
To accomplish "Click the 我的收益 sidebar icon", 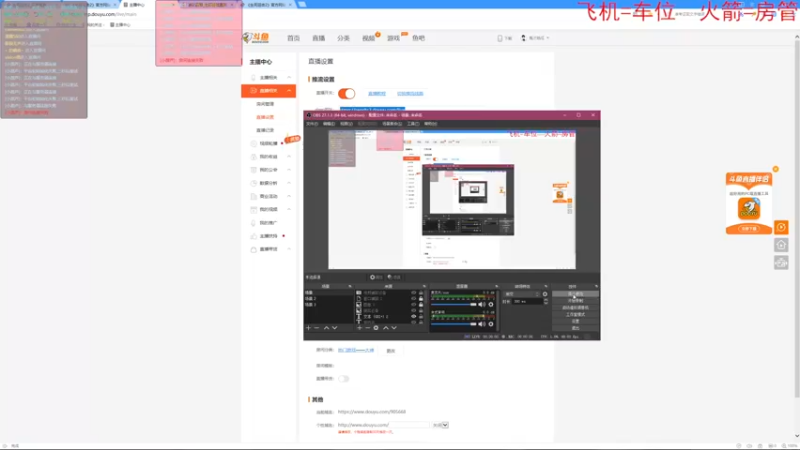I will click(x=254, y=157).
